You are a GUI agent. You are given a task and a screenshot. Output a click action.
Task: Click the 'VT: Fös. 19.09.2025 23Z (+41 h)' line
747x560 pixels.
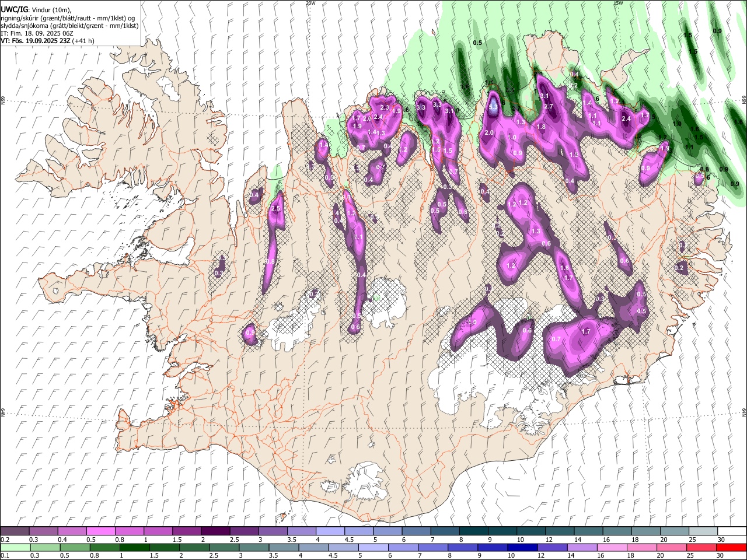(48, 41)
